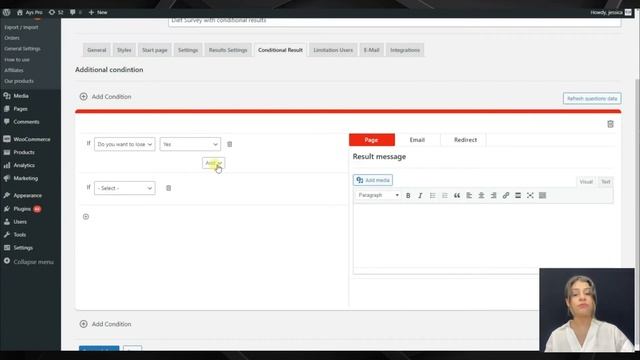Click the Add media button
Image resolution: width=640 pixels, height=360 pixels.
(373, 180)
